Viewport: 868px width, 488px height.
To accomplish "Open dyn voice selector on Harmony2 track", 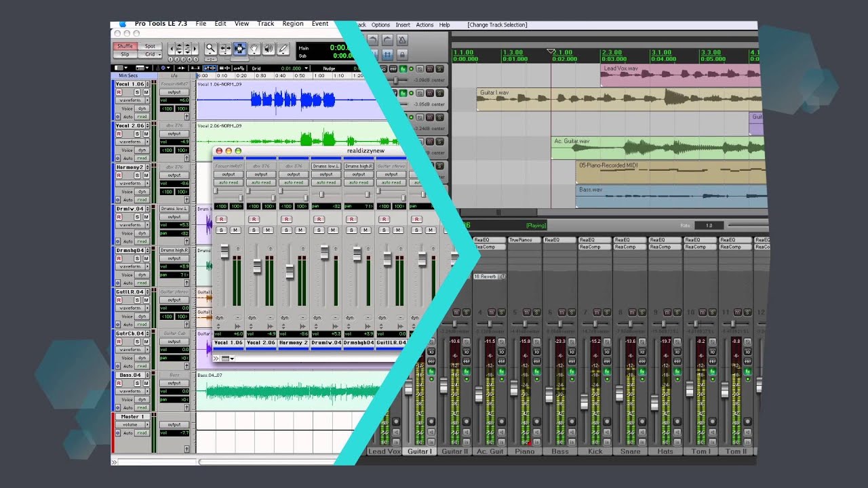I will 142,191.
